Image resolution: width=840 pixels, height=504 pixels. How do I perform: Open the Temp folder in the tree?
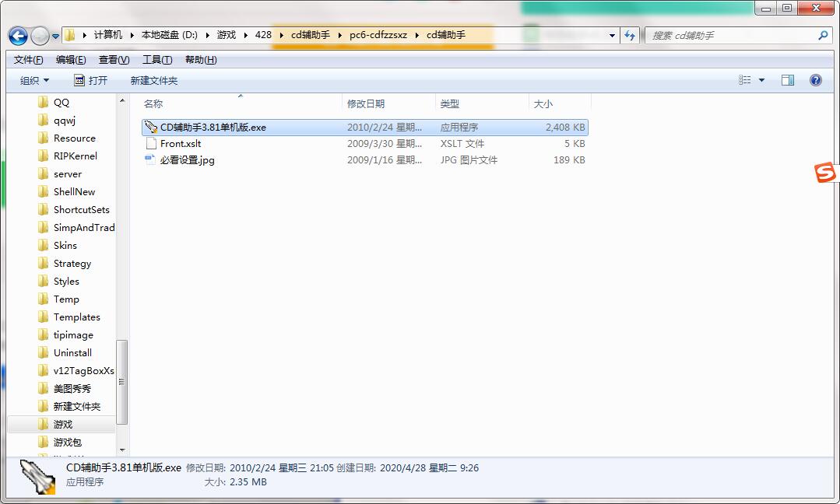[x=66, y=299]
